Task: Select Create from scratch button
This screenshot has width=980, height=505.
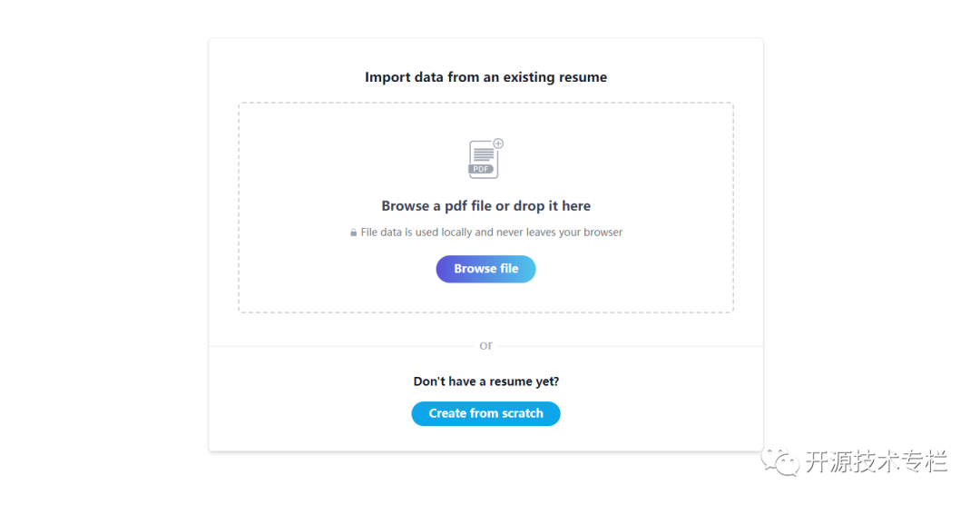Action: click(485, 413)
